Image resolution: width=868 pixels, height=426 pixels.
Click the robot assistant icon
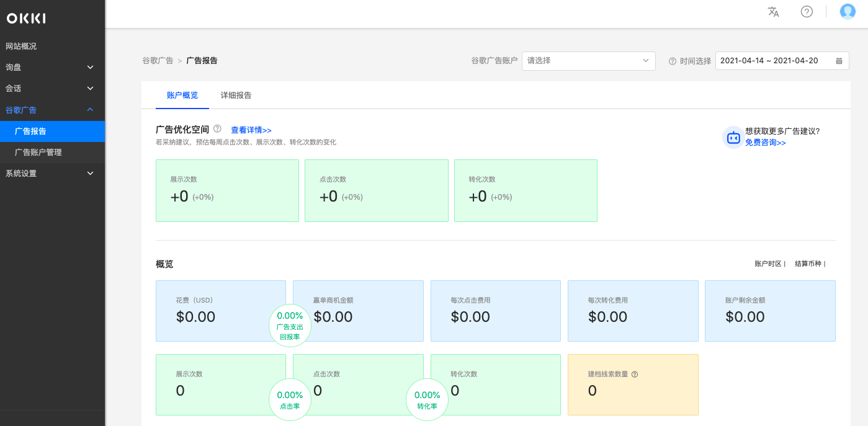(733, 138)
